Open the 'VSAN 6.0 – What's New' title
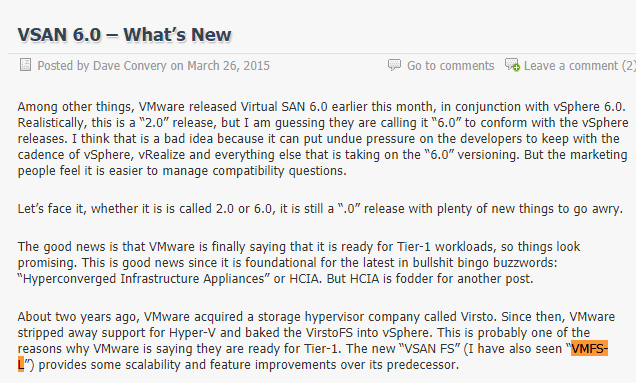This screenshot has width=636, height=383. click(125, 35)
